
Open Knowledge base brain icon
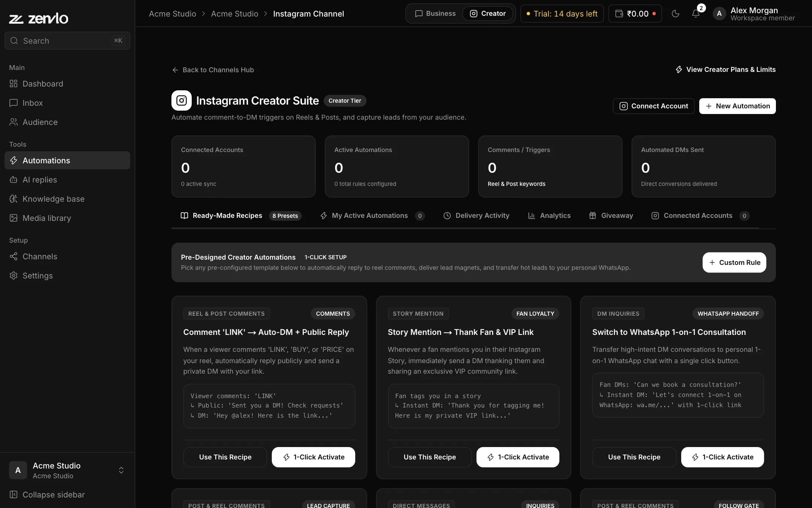14,199
